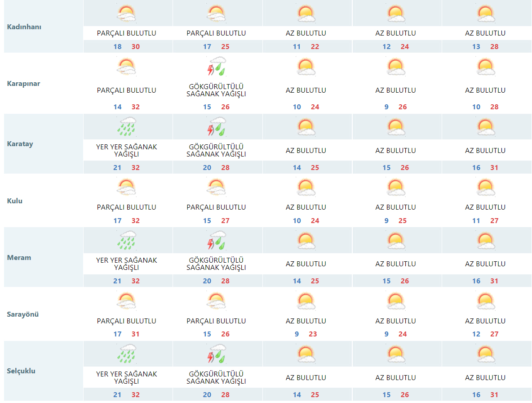The image size is (532, 403).
Task: Open the Karapınar district forecast
Action: click(x=23, y=84)
